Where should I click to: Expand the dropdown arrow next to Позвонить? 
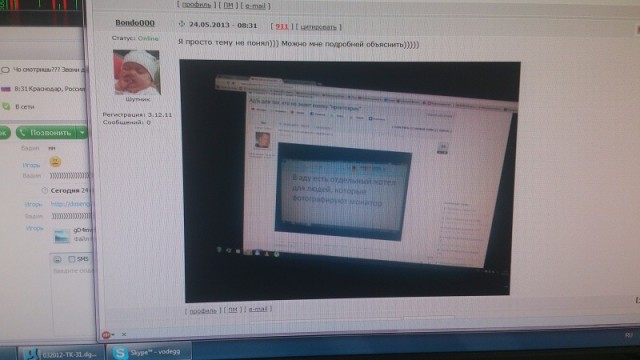[x=82, y=132]
